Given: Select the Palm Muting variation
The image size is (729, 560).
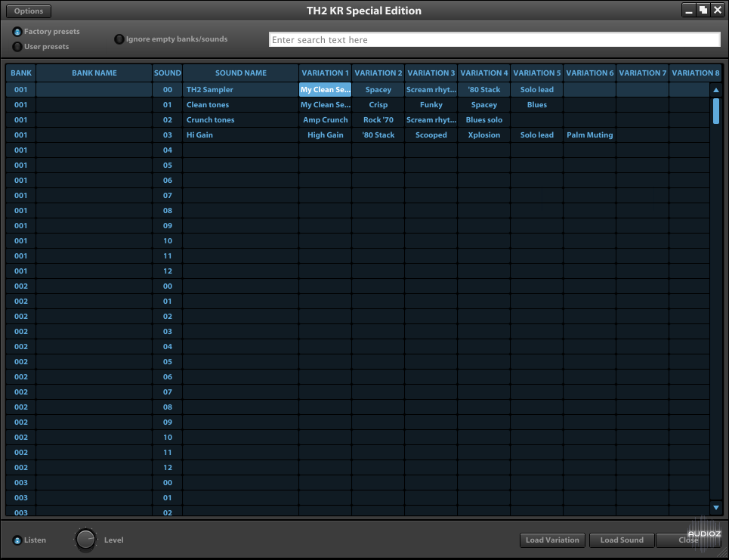Looking at the screenshot, I should coord(589,135).
